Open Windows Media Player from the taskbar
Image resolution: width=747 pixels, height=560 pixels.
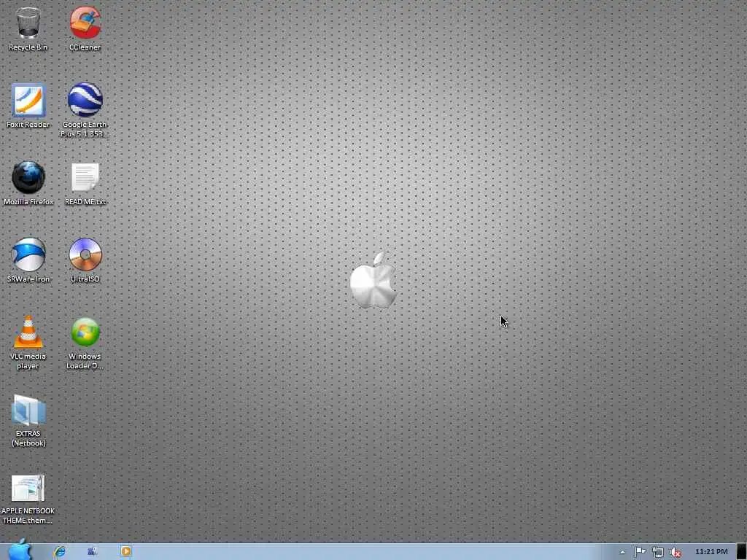[126, 551]
